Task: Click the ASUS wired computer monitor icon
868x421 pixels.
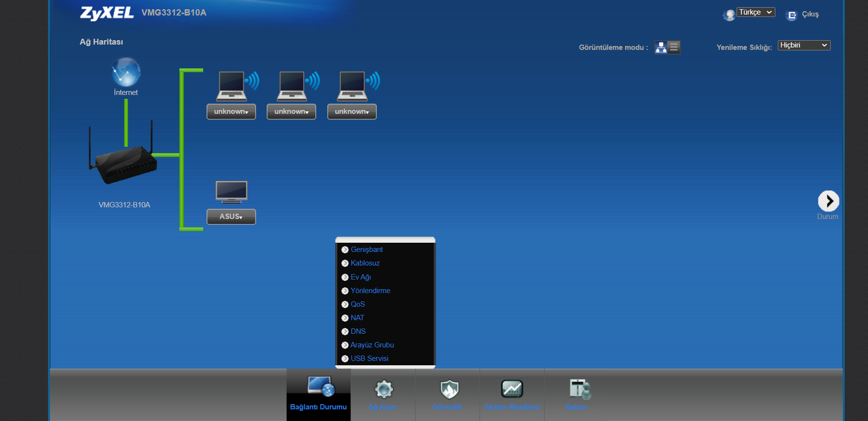Action: [231, 192]
